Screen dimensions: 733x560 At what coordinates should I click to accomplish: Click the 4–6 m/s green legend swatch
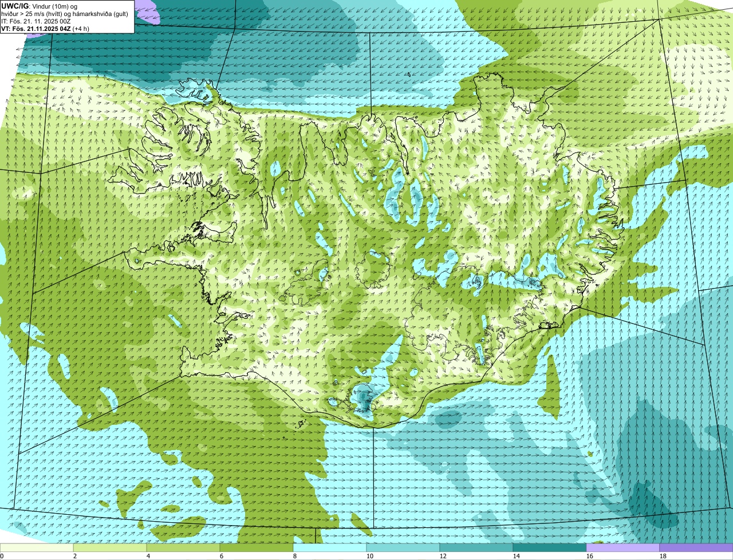pyautogui.click(x=183, y=548)
